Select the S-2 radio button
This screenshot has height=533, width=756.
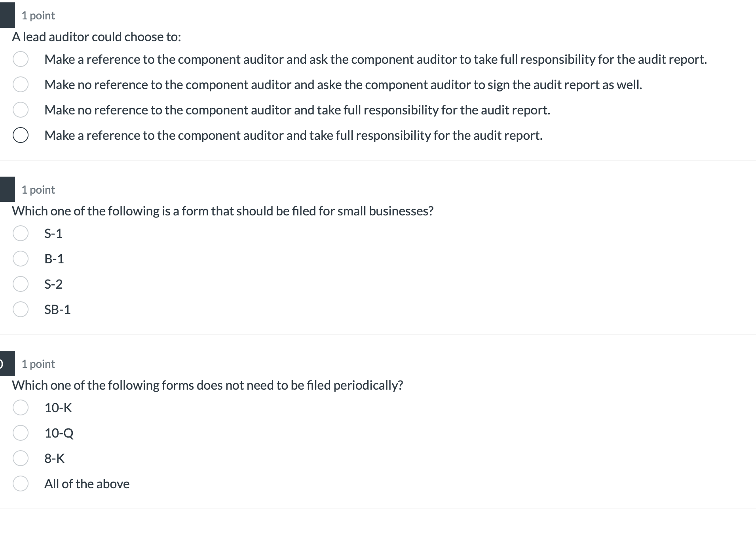point(20,284)
